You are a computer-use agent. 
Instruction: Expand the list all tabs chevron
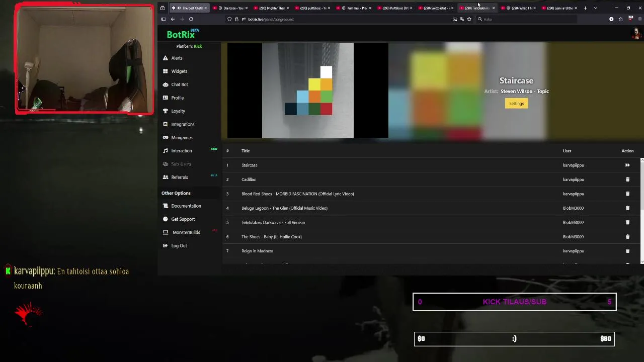click(x=596, y=8)
